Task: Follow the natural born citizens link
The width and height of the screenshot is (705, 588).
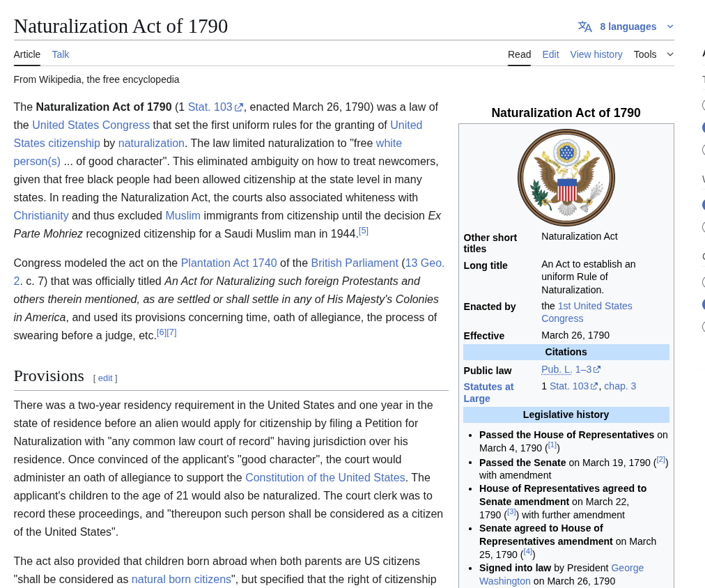Action: [x=181, y=579]
